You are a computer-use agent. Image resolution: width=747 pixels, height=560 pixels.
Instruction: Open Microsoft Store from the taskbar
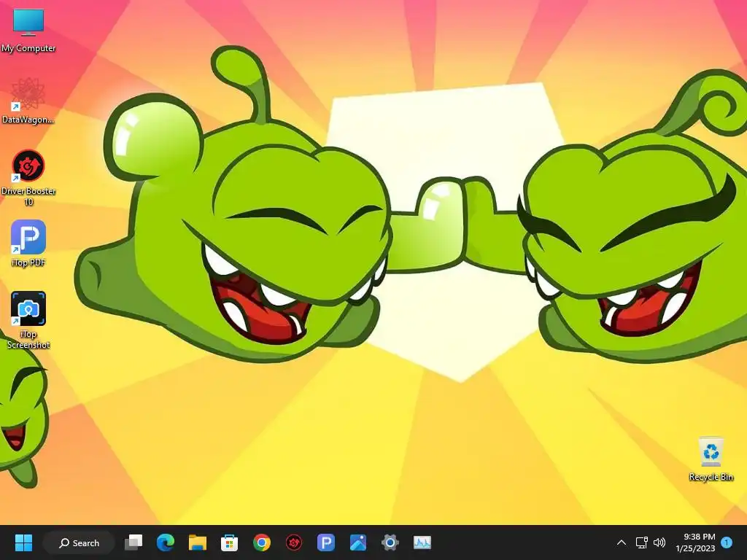pyautogui.click(x=229, y=542)
